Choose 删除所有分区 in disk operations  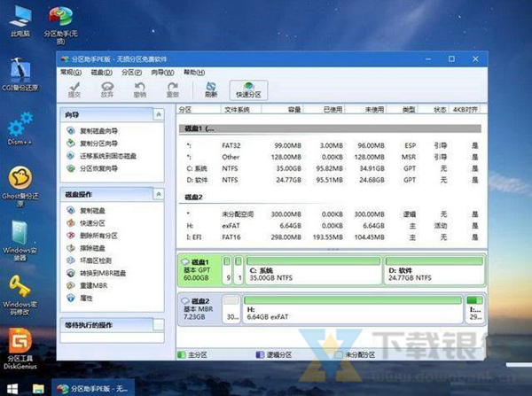point(92,236)
